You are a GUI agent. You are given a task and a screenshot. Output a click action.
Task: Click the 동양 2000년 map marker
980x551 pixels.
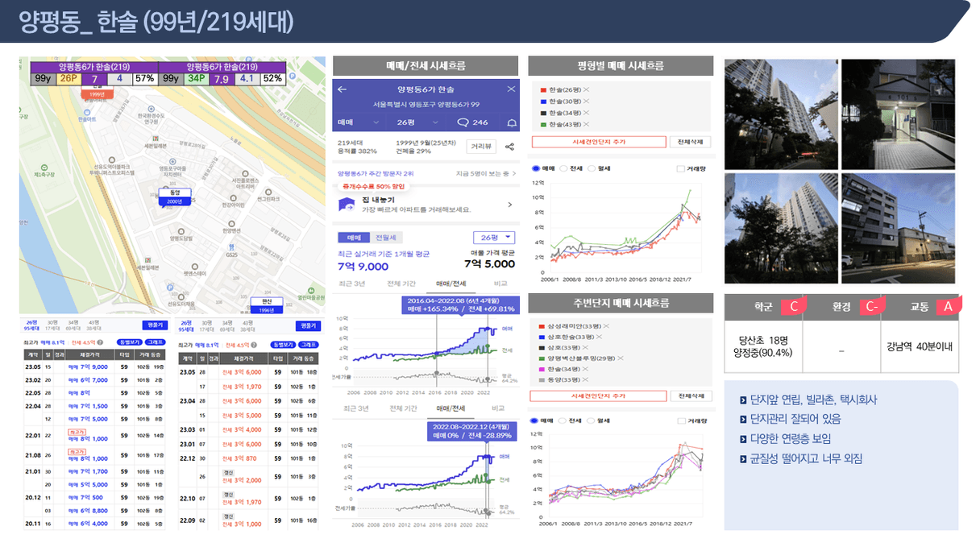174,197
